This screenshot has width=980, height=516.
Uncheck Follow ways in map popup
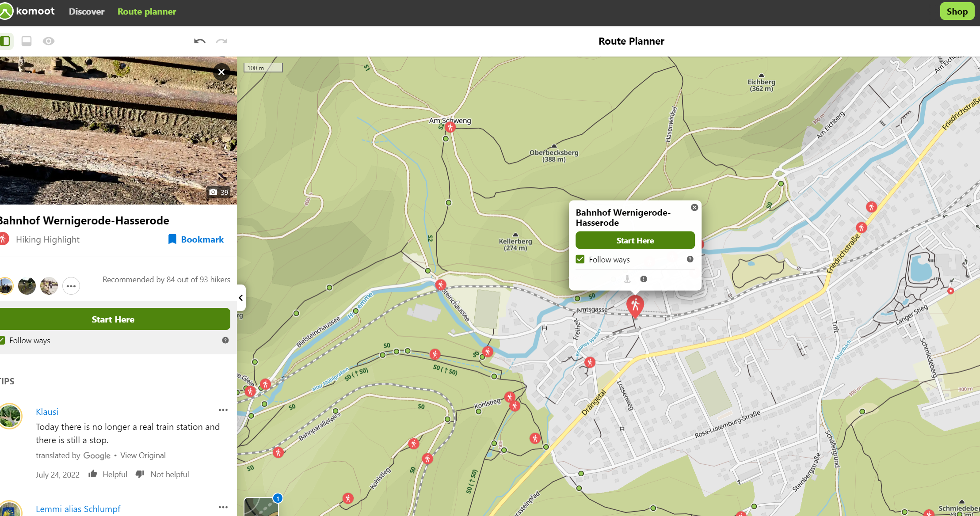(x=580, y=259)
